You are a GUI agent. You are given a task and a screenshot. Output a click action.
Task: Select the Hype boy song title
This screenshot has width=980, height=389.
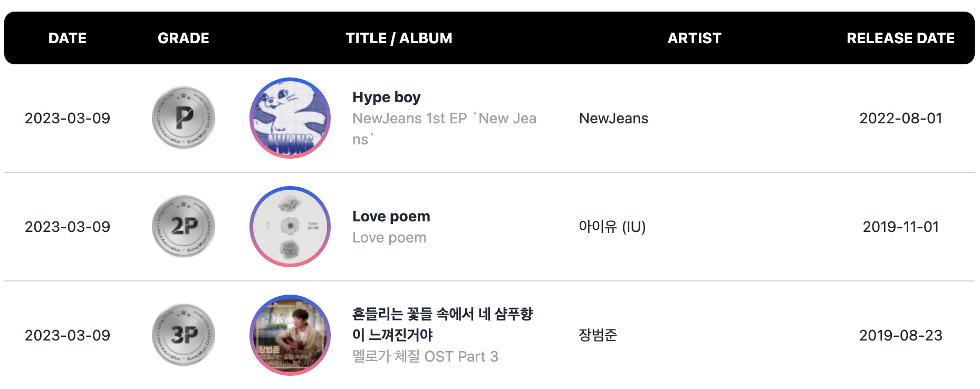pos(387,97)
